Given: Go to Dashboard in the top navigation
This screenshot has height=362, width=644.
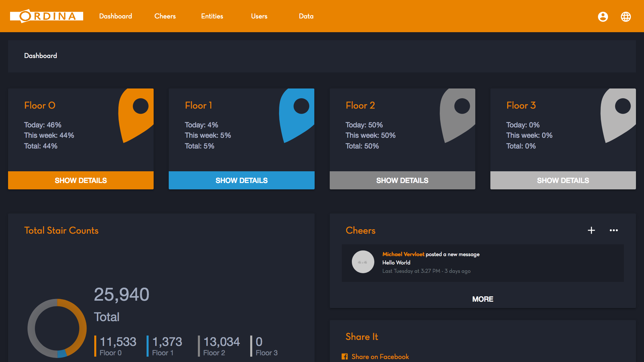Looking at the screenshot, I should click(116, 16).
